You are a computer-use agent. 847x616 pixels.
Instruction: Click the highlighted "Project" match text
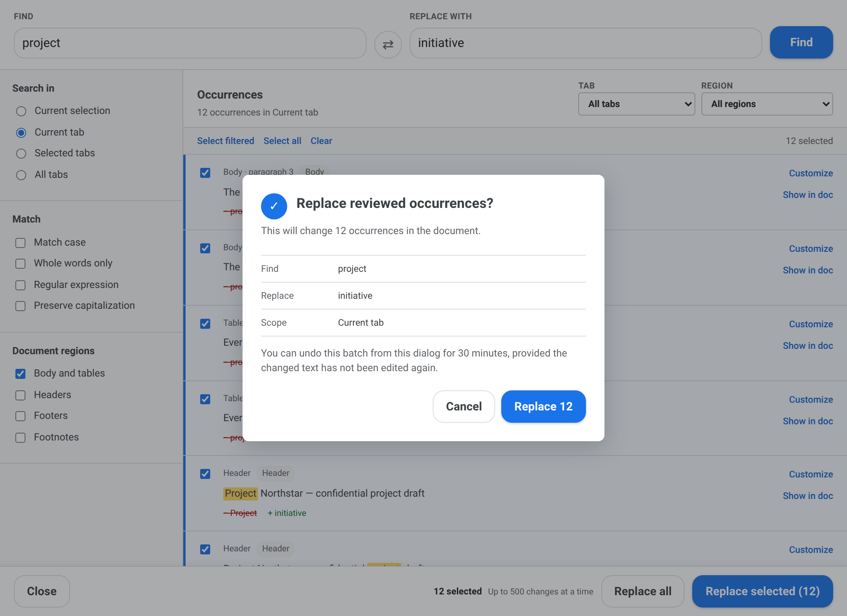pyautogui.click(x=240, y=494)
